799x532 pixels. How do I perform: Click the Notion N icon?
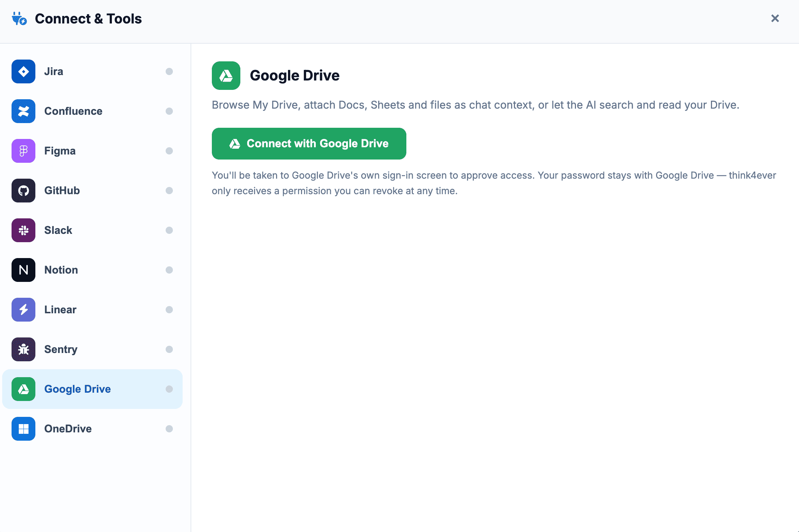pos(23,270)
